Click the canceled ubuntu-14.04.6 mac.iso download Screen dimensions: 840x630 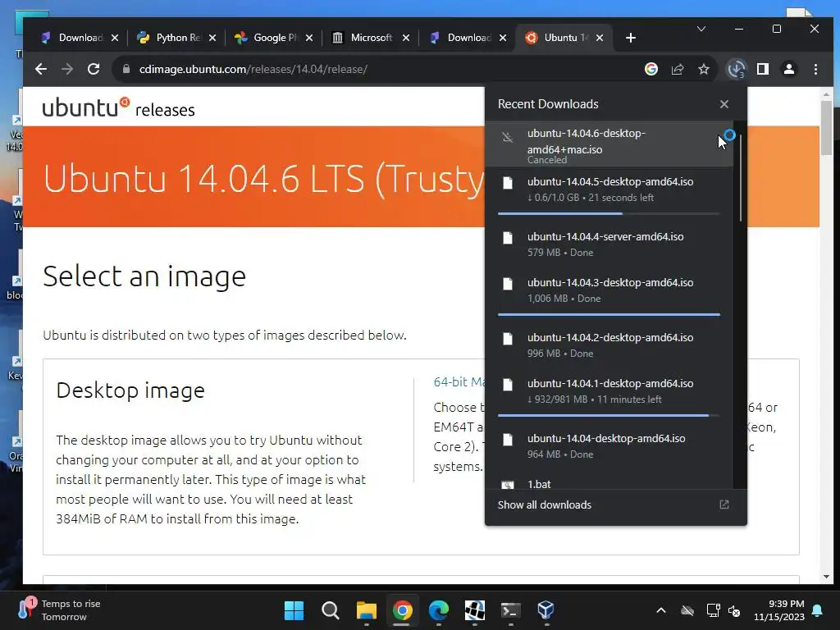tap(609, 144)
